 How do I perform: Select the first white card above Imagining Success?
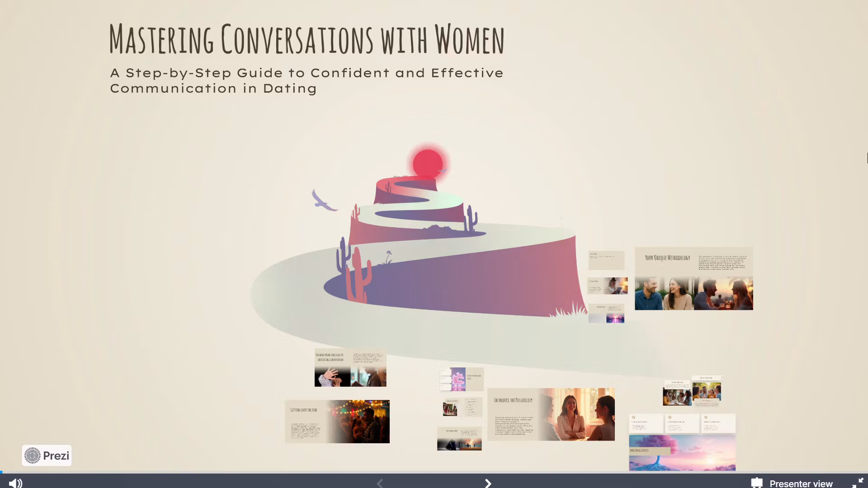click(646, 423)
